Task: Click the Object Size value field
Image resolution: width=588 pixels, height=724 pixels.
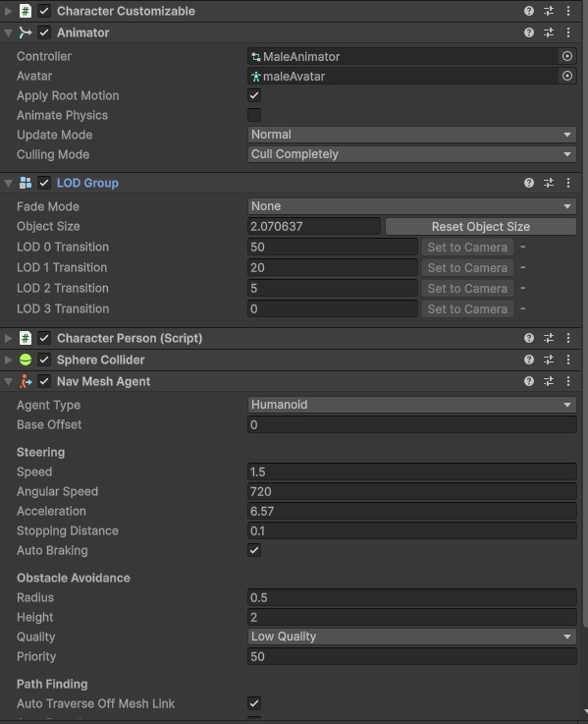Action: pos(314,226)
